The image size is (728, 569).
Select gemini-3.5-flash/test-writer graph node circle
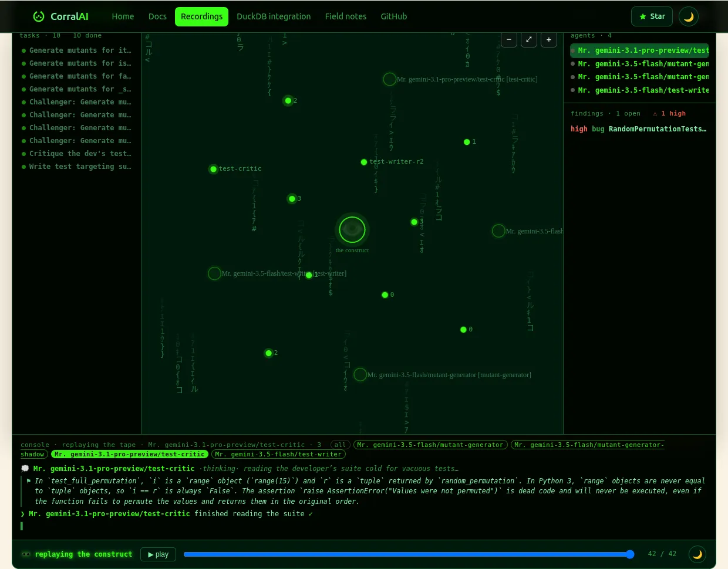click(x=215, y=273)
